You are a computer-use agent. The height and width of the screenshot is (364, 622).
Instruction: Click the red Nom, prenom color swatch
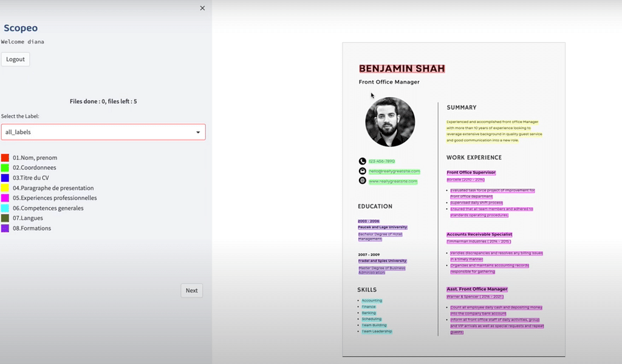click(x=5, y=158)
